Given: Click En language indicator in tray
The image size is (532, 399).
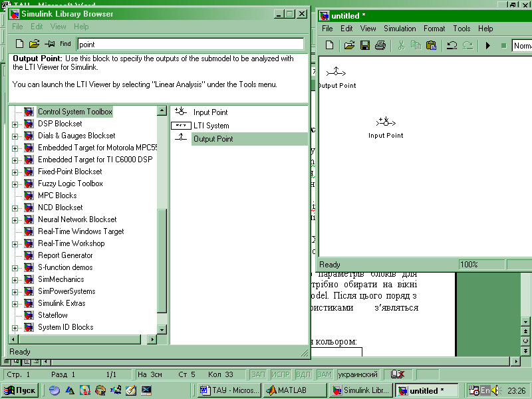Looking at the screenshot, I should point(485,390).
